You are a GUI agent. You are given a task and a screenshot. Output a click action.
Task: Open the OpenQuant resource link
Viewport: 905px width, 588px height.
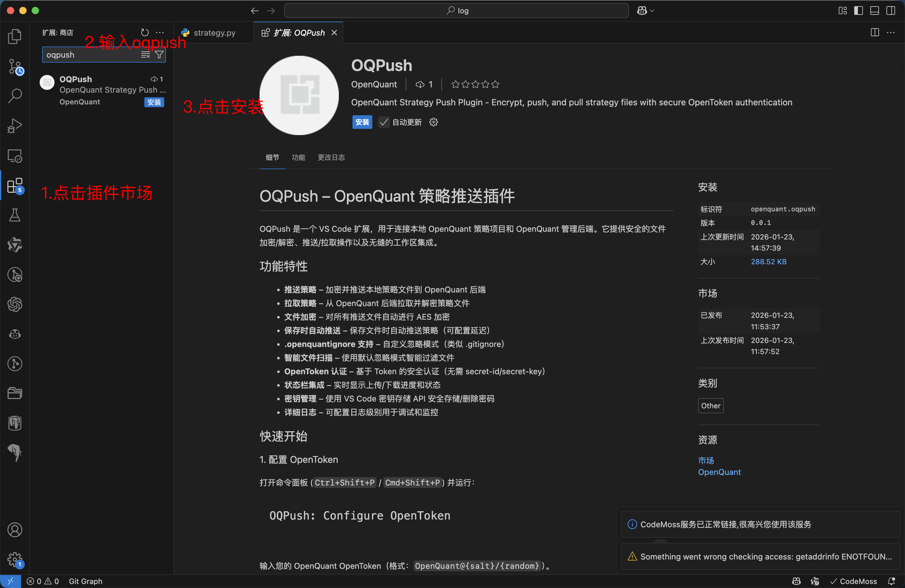click(719, 472)
